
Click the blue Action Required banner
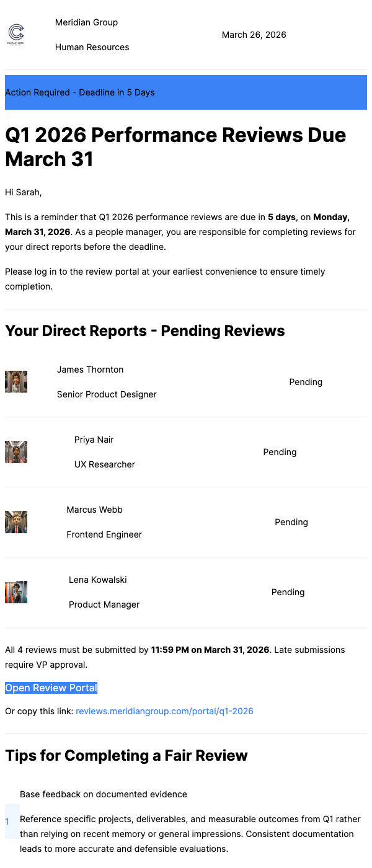186,92
